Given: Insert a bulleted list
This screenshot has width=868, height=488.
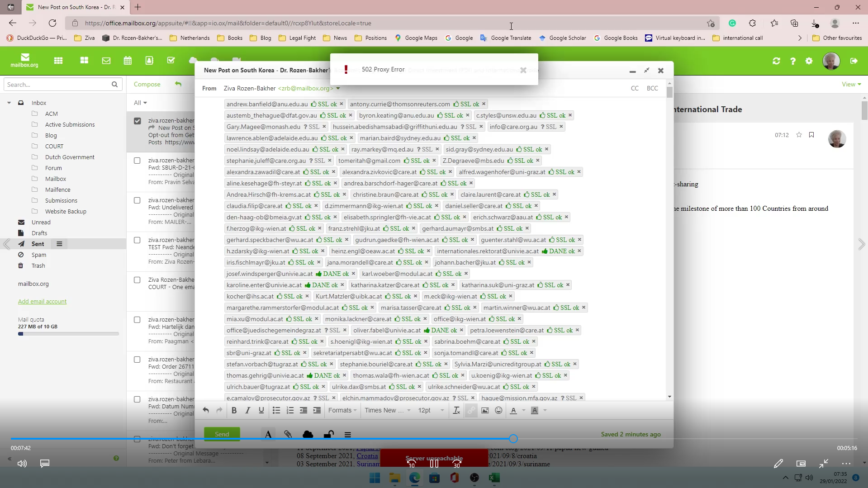Looking at the screenshot, I should (x=276, y=410).
